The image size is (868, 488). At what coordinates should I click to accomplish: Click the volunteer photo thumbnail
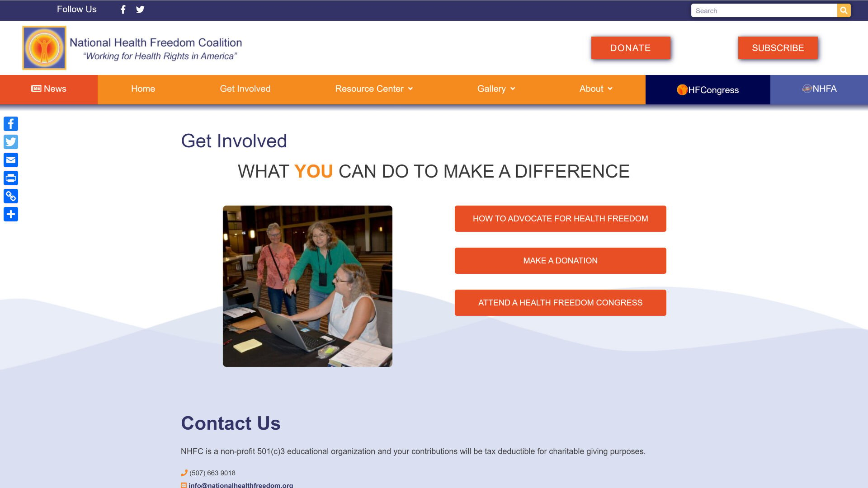pos(307,286)
